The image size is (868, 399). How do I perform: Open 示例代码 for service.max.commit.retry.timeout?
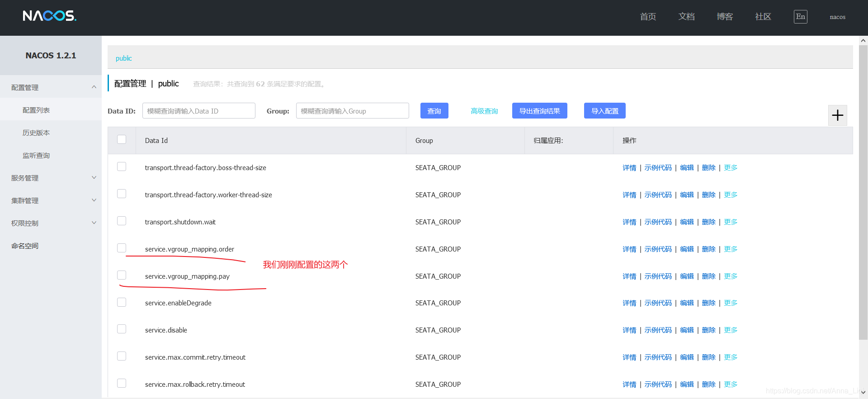658,357
